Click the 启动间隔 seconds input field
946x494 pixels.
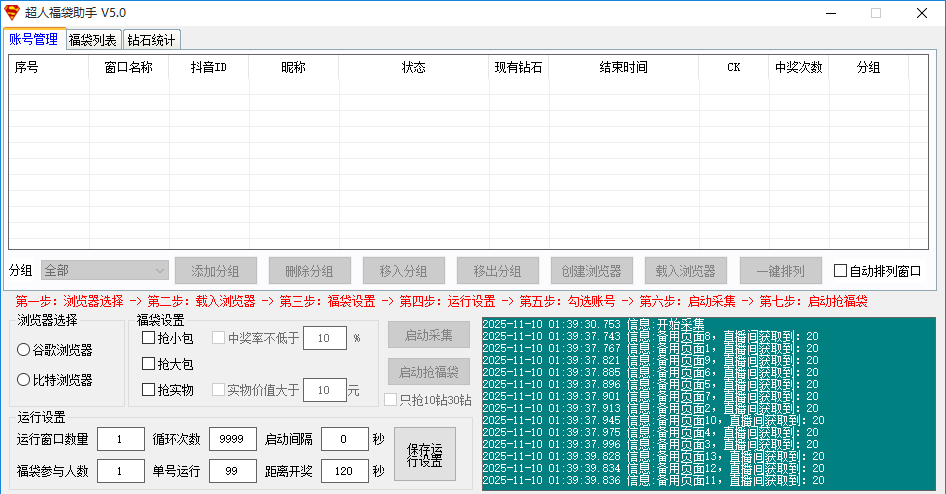coord(344,440)
